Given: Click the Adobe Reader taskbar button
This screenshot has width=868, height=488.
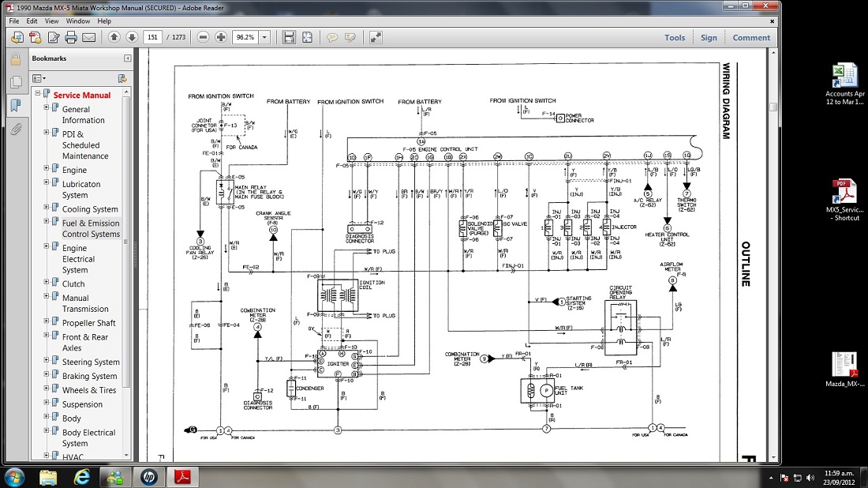Looking at the screenshot, I should pyautogui.click(x=183, y=477).
